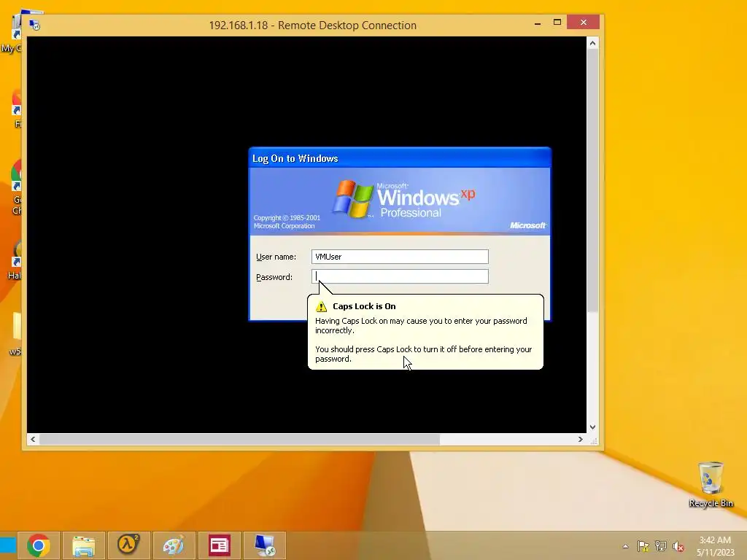The image size is (747, 560).
Task: Click the User name field containing VMUser
Action: click(x=400, y=257)
